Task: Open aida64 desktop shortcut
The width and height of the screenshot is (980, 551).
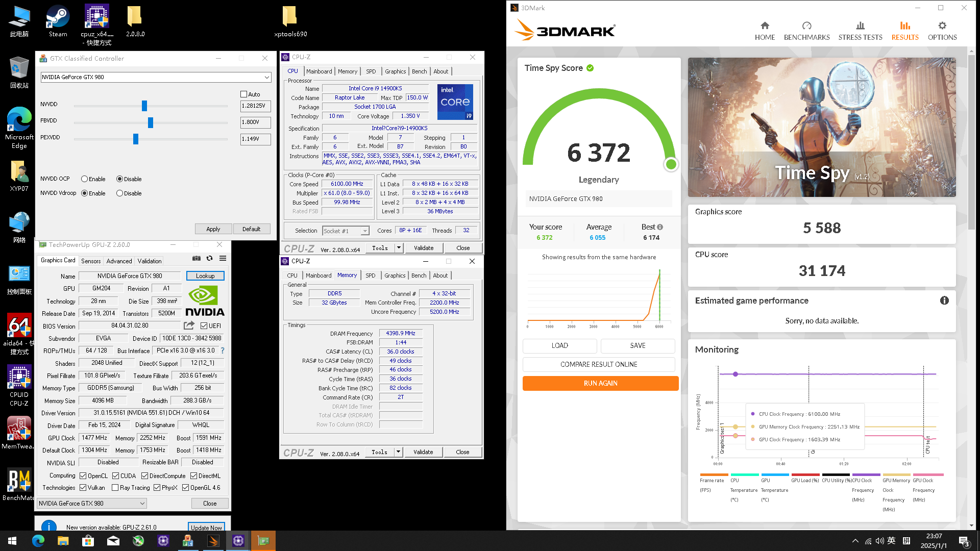Action: [19, 334]
